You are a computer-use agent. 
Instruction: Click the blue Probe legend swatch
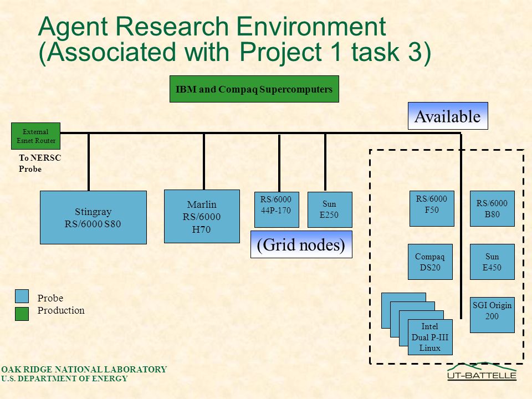click(22, 296)
